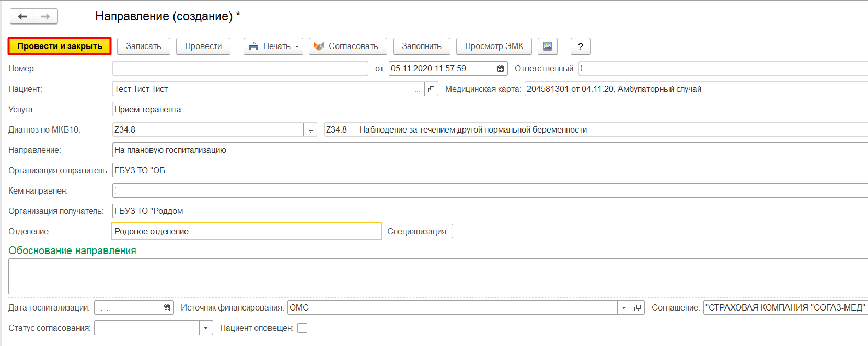Click the image icon button in toolbar
Screen dimensions: 868x346
547,46
